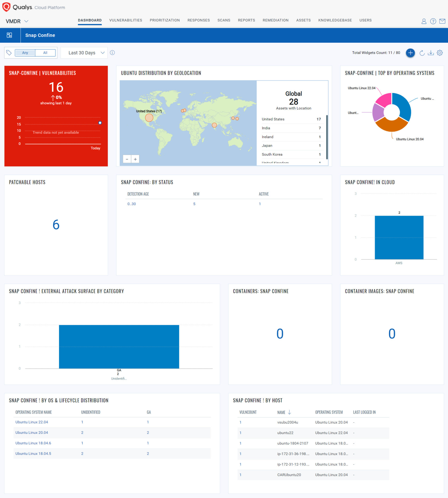Screen dimensions: 448x498
Task: Open the dashboards picker in the blue bar
Action: [x=10, y=35]
